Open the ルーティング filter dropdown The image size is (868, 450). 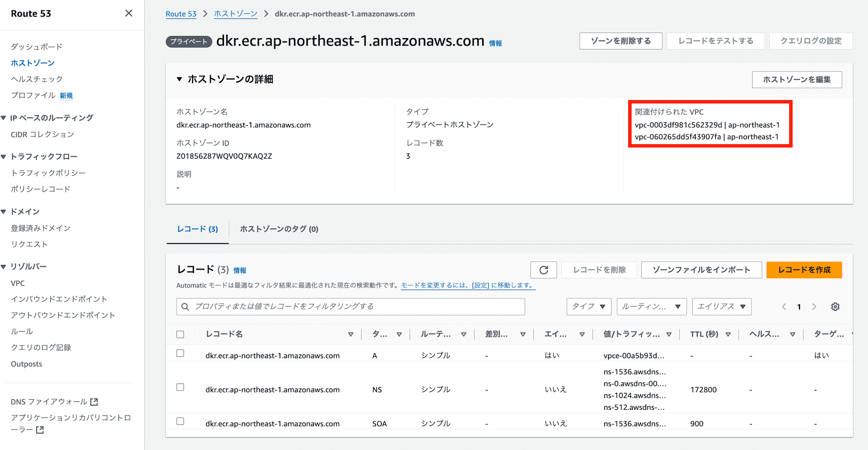[x=651, y=307]
